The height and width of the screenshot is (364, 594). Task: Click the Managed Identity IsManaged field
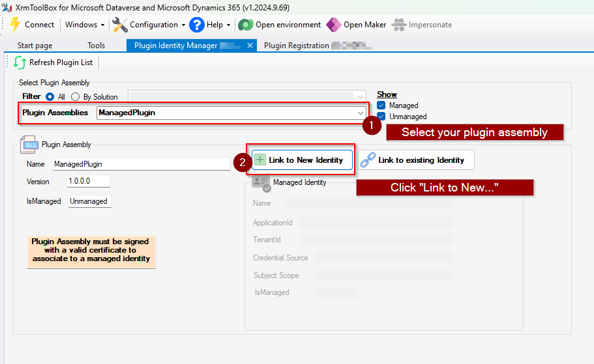coord(337,292)
